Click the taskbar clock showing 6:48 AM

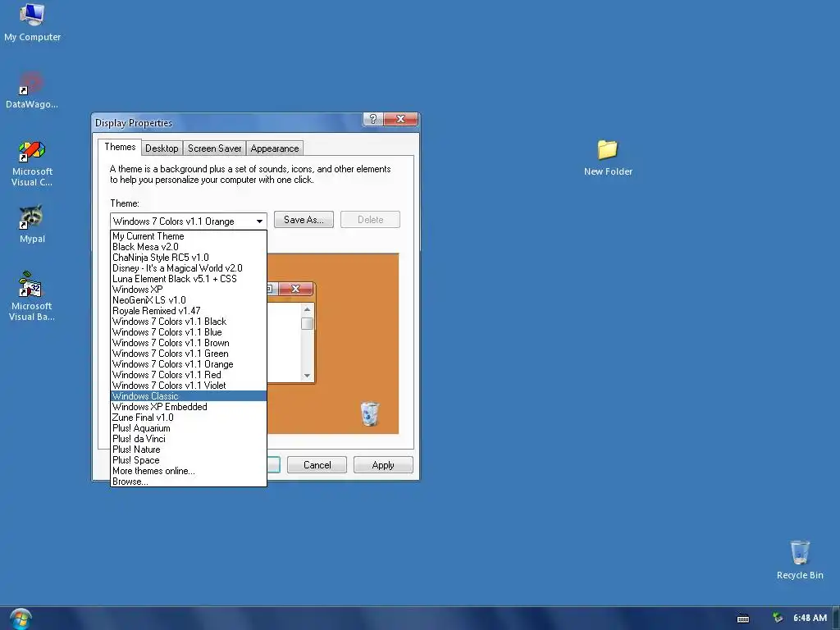pyautogui.click(x=810, y=619)
